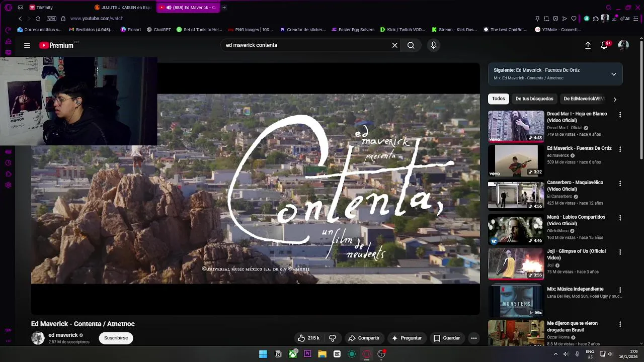Save video with Guardar button
Screen dimensions: 644x362
[x=447, y=338]
